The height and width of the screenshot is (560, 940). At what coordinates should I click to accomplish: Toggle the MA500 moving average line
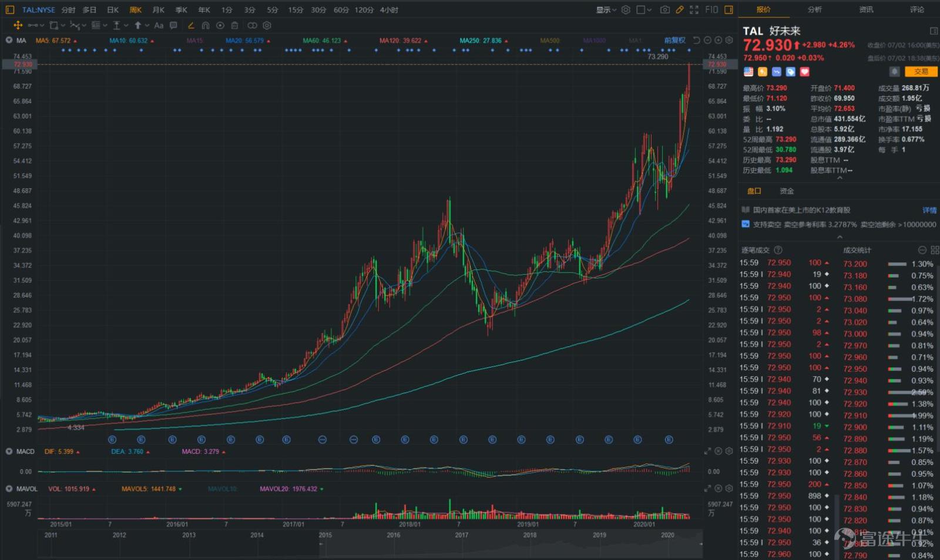tap(550, 41)
